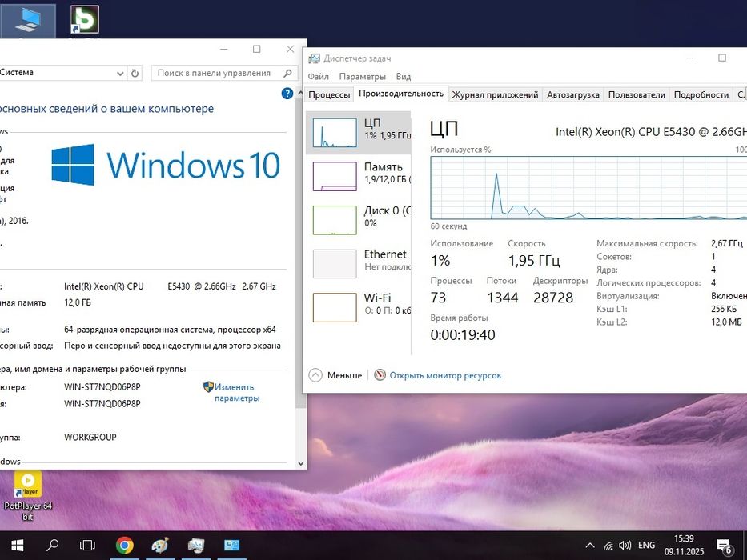
Task: Select Ethernet performance item
Action: (358, 264)
